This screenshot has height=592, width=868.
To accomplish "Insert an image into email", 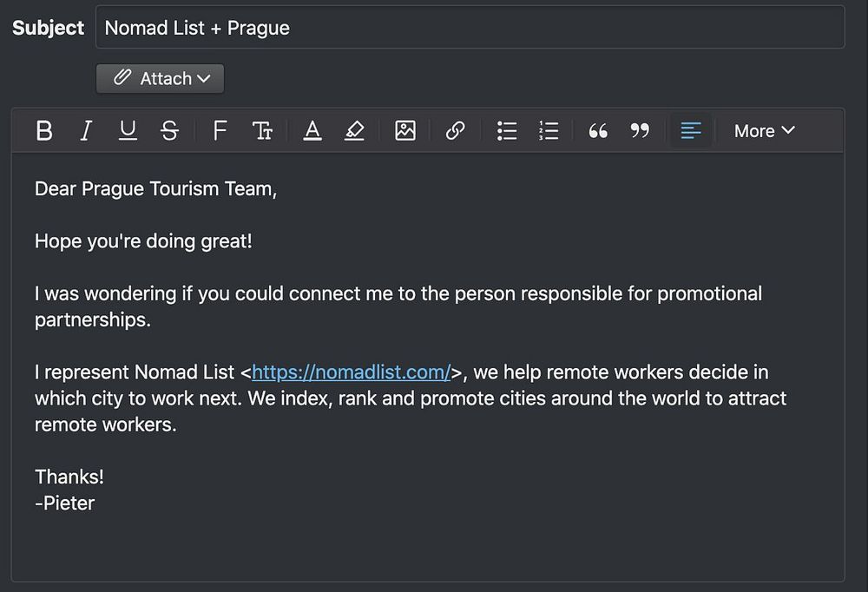I will coord(405,131).
